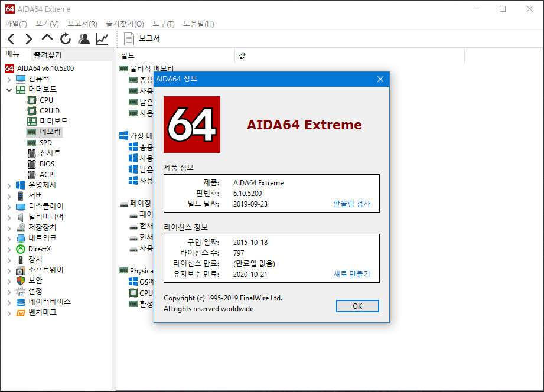Expand the 저장장치 node

tap(9, 228)
